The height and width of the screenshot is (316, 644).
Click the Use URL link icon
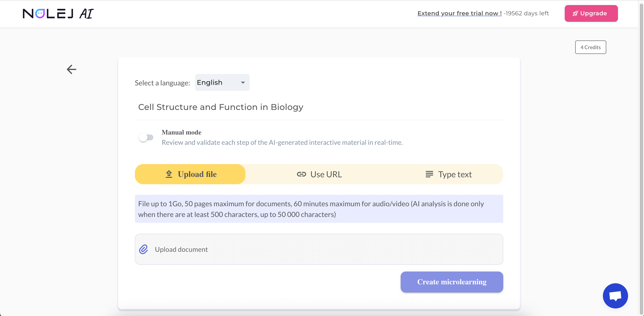pos(301,174)
